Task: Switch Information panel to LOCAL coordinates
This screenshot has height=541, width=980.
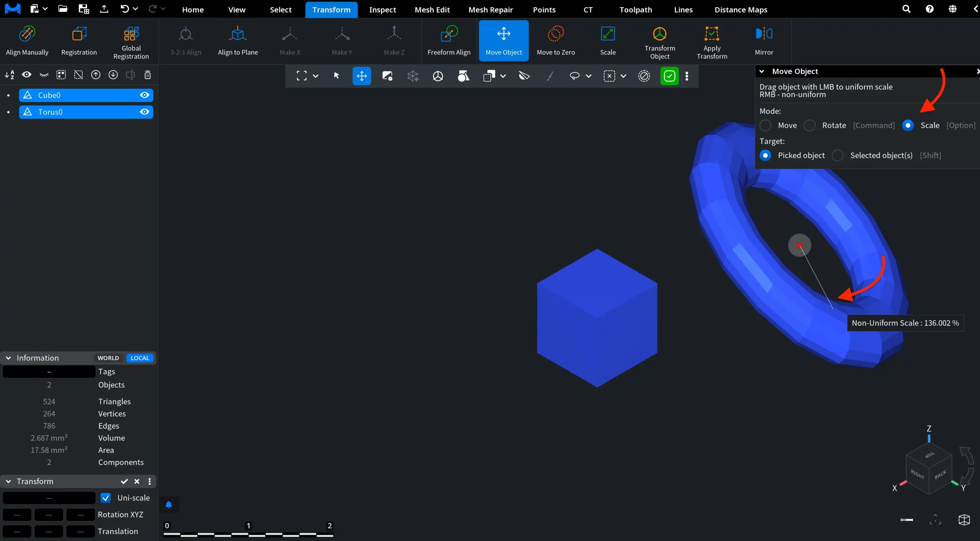Action: pos(140,358)
